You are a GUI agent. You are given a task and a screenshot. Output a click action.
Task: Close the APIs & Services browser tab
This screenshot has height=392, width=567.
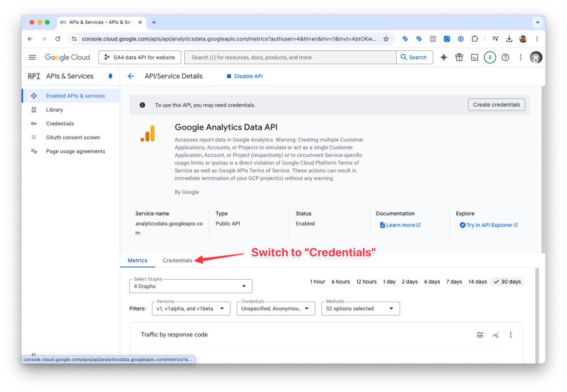click(x=140, y=22)
